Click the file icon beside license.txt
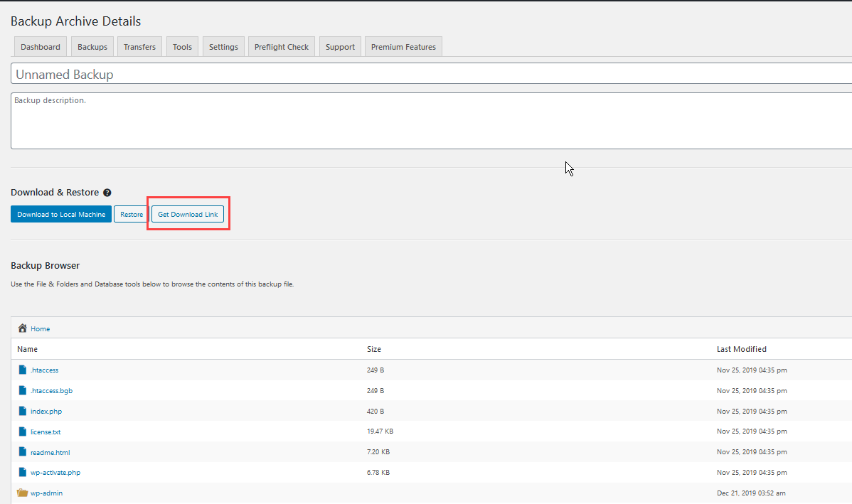Viewport: 852px width, 504px height. point(21,431)
